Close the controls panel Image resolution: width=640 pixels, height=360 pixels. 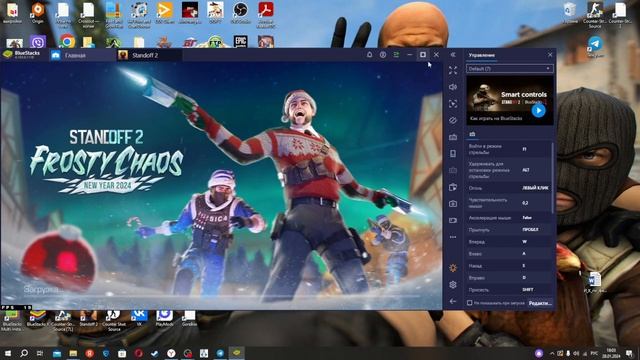(x=550, y=55)
